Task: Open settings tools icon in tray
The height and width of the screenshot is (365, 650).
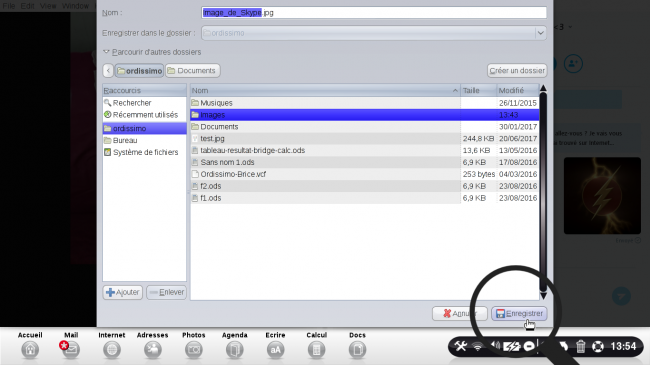Action: pos(460,346)
